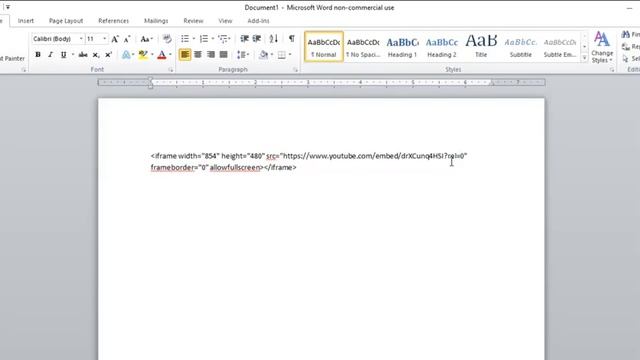Screen dimensions: 640x360
Task: Decrease paragraph indent
Action: (x=244, y=39)
